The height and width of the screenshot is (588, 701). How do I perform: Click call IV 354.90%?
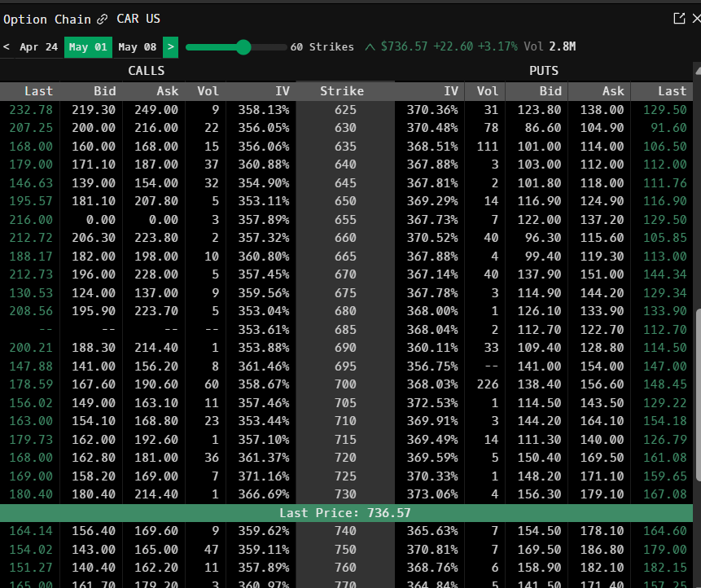pos(263,183)
